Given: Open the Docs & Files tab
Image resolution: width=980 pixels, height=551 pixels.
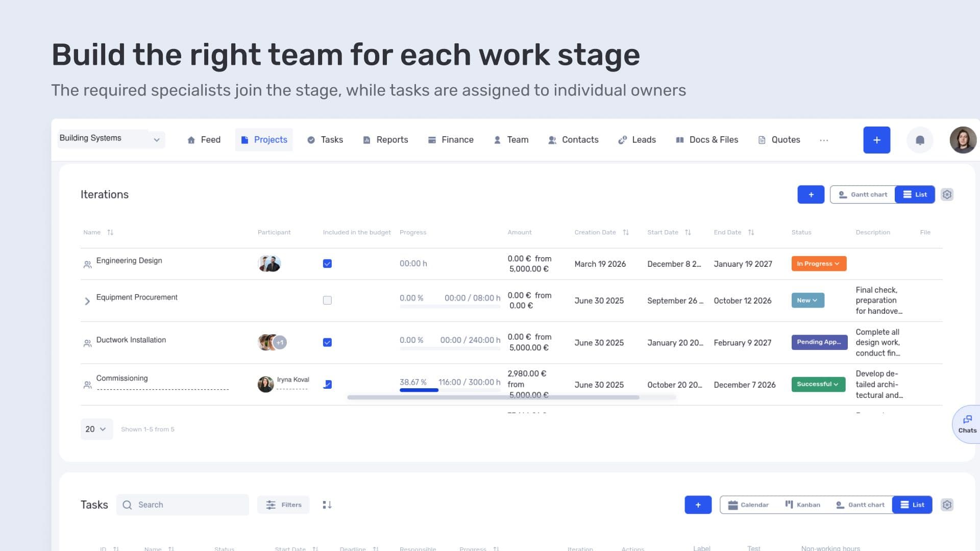Looking at the screenshot, I should click(x=707, y=140).
